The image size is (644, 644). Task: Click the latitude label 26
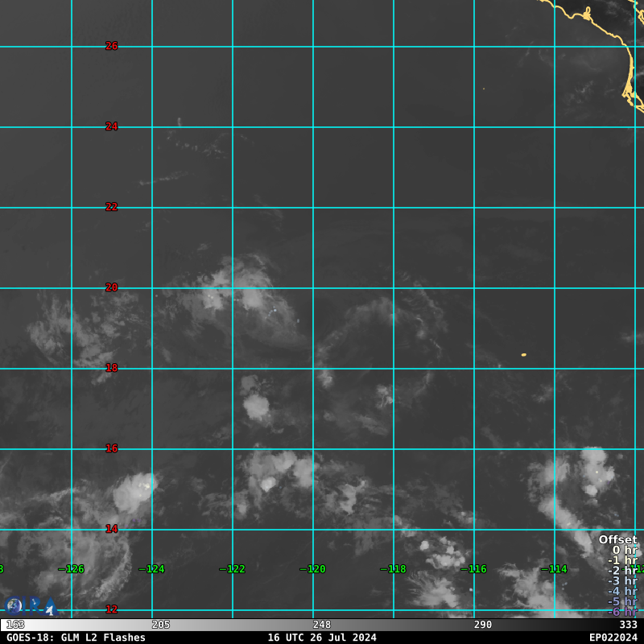111,46
